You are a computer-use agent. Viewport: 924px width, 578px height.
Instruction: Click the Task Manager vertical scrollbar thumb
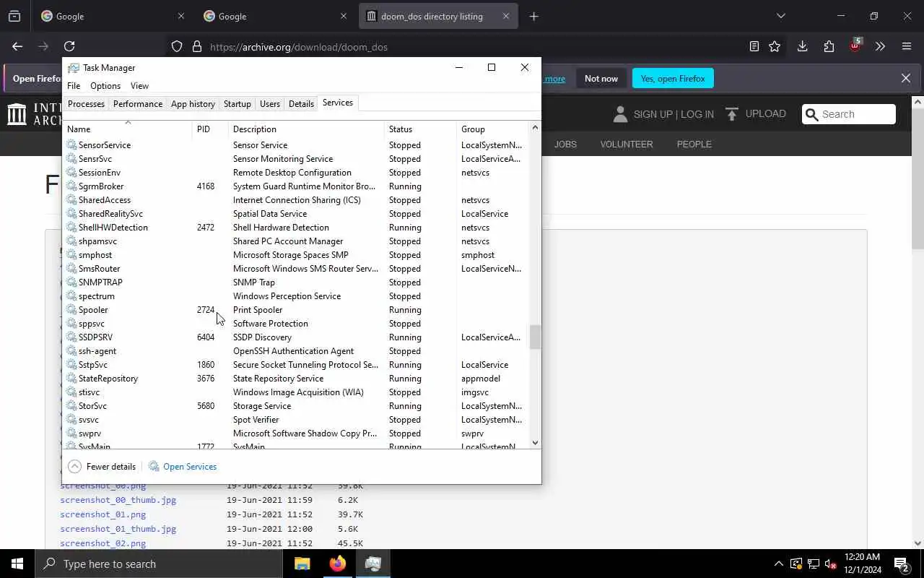[x=535, y=337]
